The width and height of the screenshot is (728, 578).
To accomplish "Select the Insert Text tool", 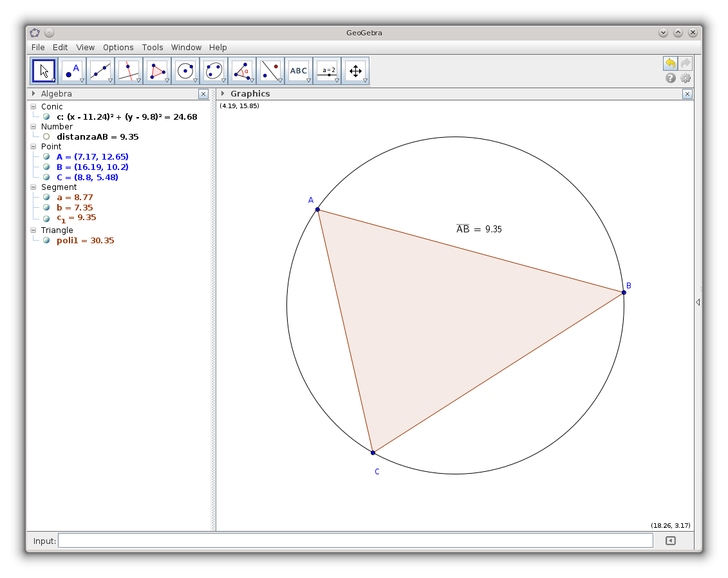I will pyautogui.click(x=298, y=70).
